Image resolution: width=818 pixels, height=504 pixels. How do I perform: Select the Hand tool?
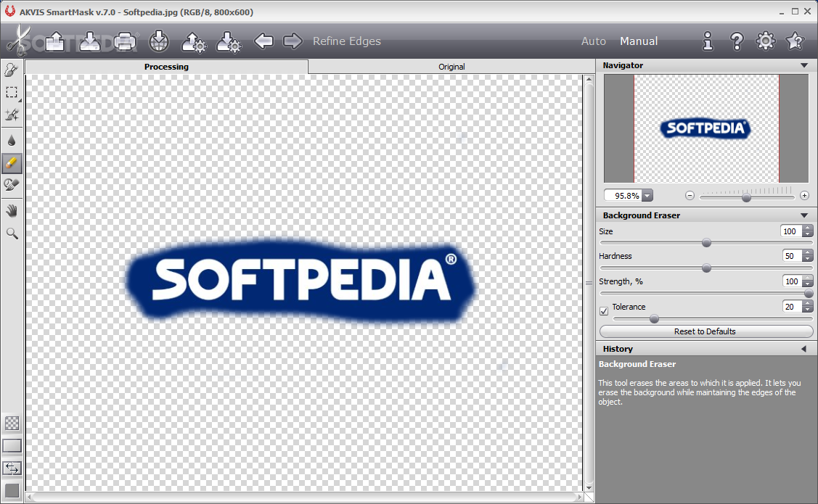pyautogui.click(x=12, y=210)
